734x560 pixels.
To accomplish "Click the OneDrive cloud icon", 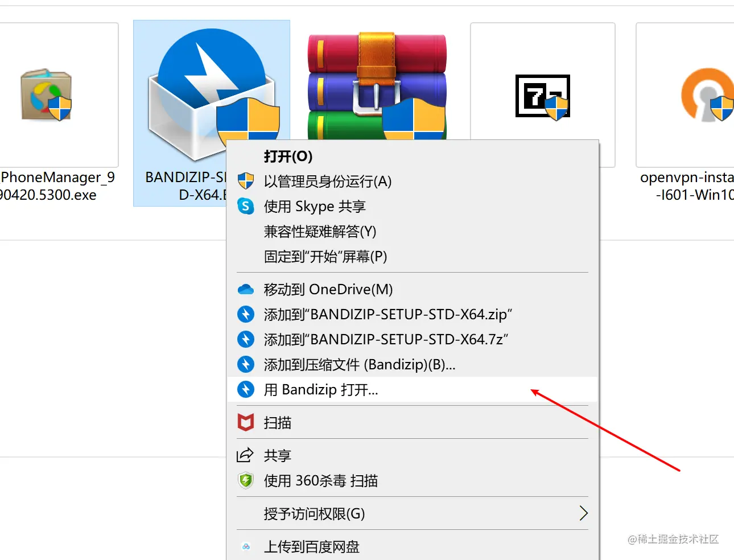I will click(x=245, y=290).
